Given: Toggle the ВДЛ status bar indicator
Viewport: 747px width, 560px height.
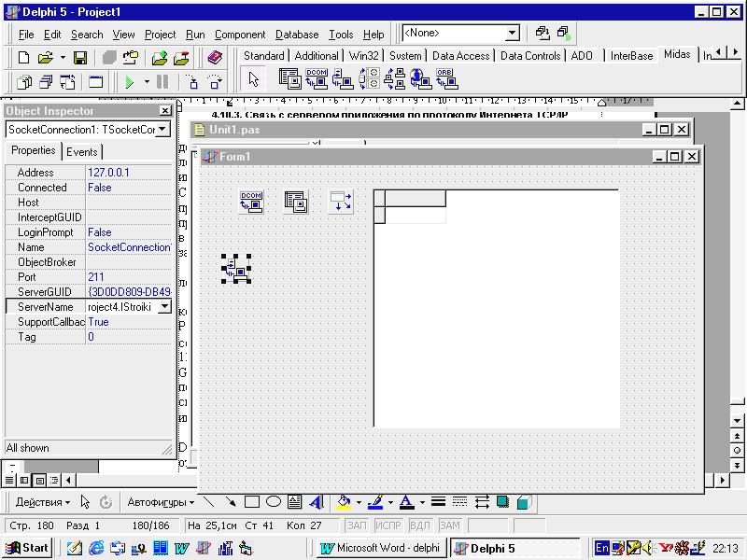Looking at the screenshot, I should tap(419, 525).
